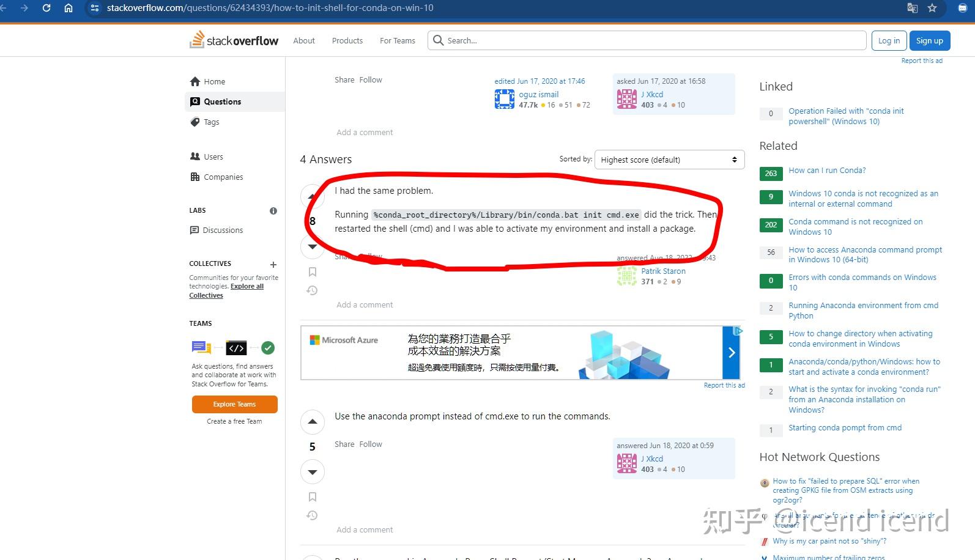The image size is (975, 560).
Task: Click Follow on the answer scored 5
Action: [x=371, y=444]
